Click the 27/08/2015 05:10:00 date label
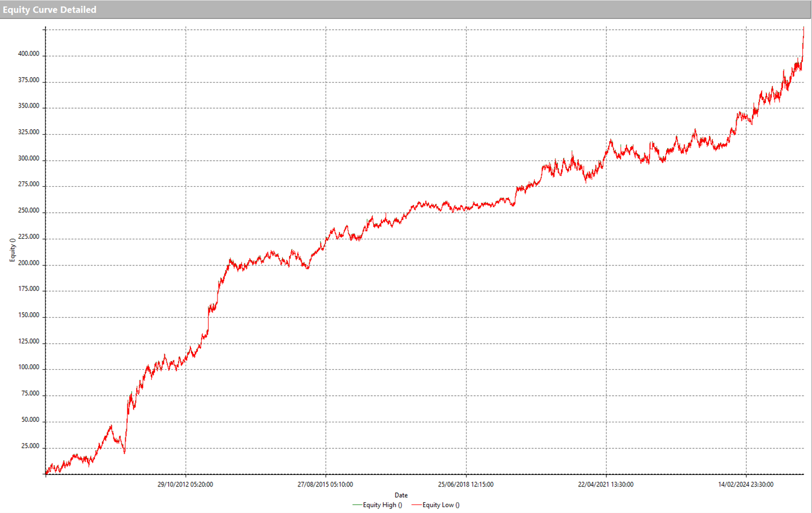Viewport: 812px width, 513px height. (x=325, y=484)
